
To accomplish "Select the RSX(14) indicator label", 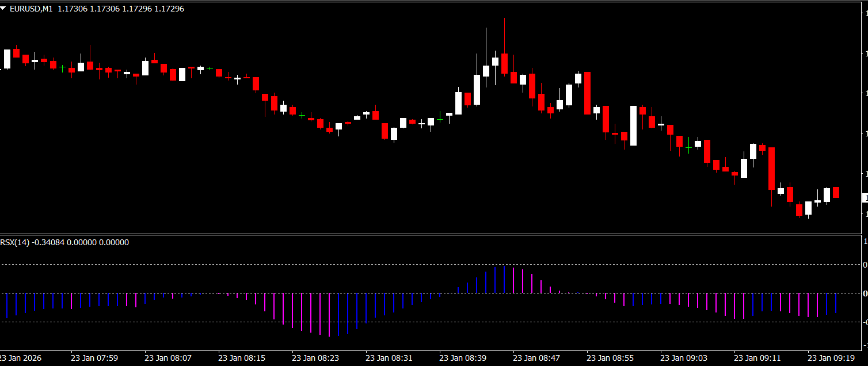I will click(14, 243).
